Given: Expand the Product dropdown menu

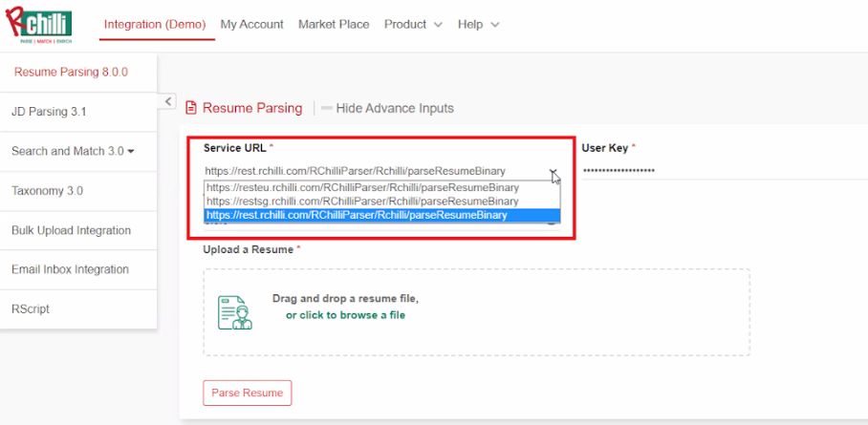Looking at the screenshot, I should tap(414, 24).
